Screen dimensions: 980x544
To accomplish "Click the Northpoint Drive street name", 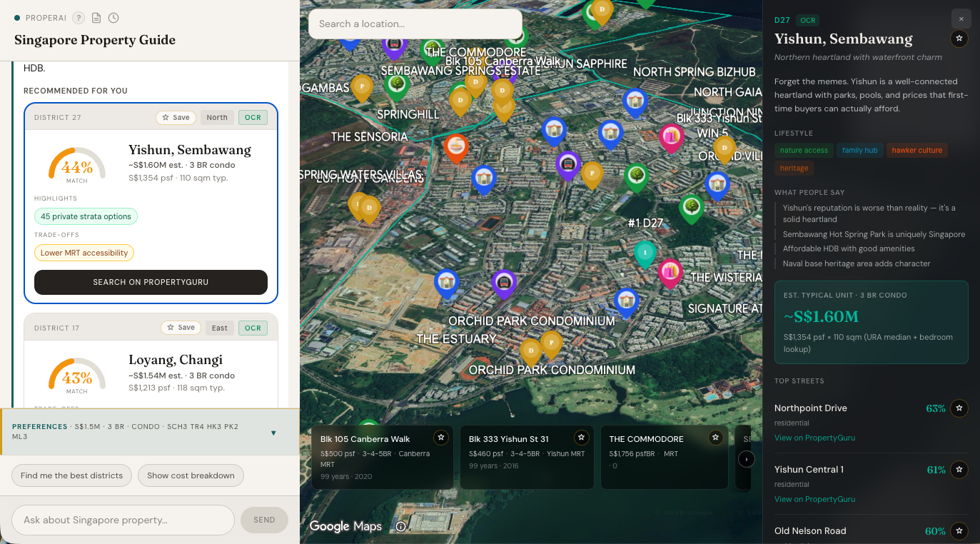I will [811, 408].
